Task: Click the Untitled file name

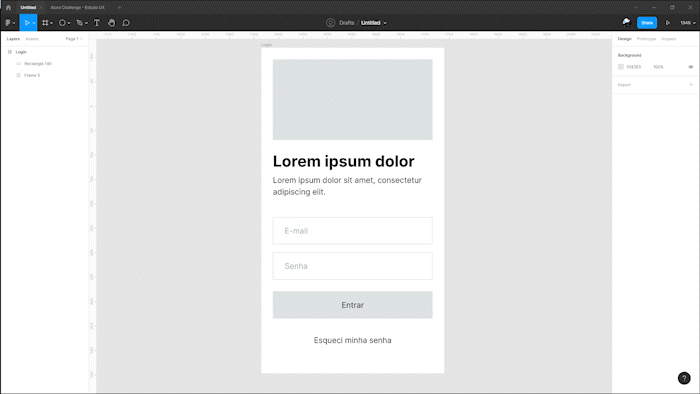Action: click(371, 23)
